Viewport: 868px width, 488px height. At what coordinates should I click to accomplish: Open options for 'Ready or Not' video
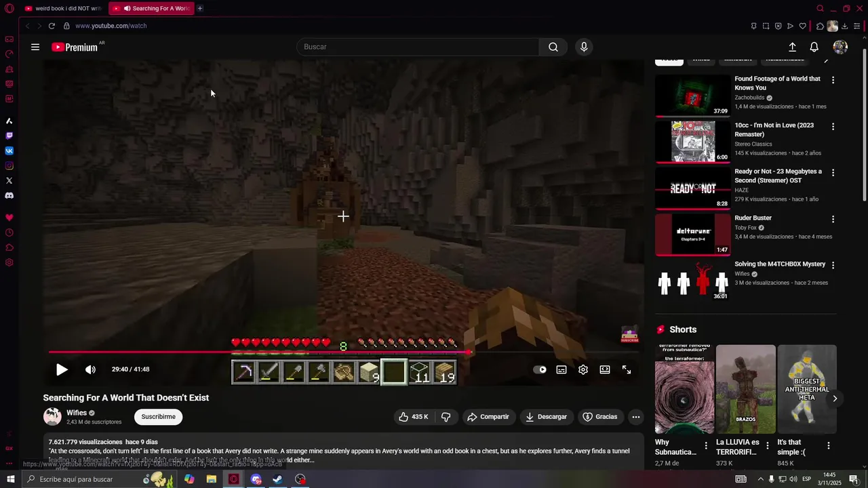point(833,173)
